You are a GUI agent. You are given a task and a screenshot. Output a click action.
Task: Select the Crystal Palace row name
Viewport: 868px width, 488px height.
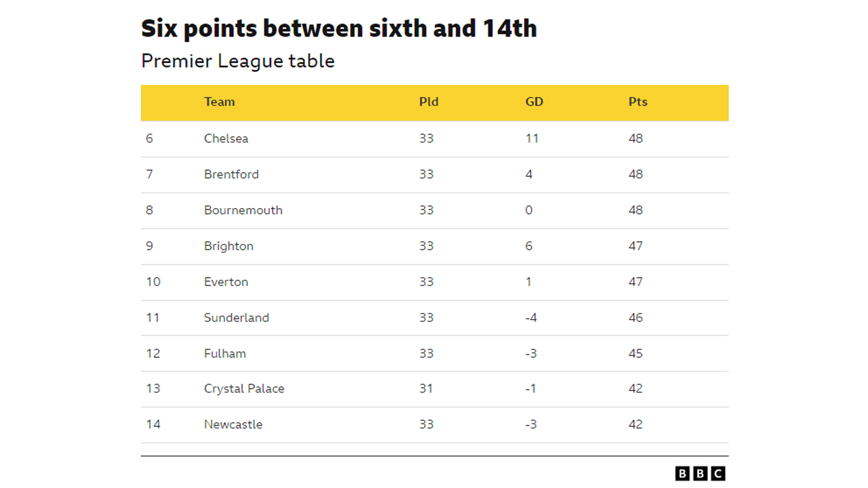click(244, 388)
